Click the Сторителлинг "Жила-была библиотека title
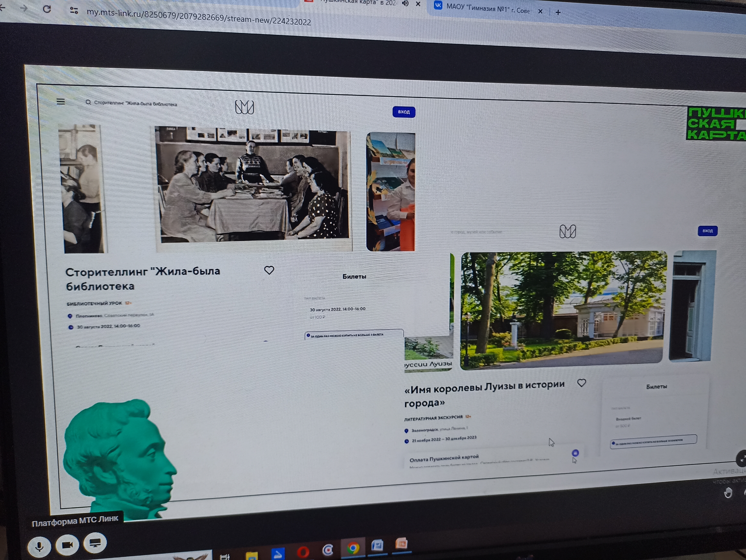 143,279
